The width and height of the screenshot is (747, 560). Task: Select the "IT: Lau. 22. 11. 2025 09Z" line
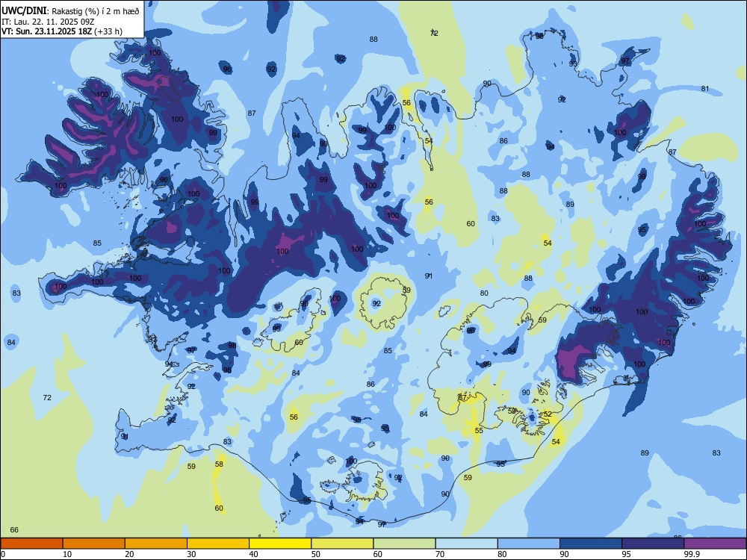[x=49, y=22]
